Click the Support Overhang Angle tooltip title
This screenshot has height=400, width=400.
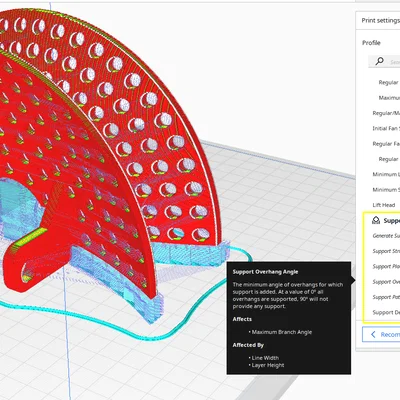click(265, 272)
